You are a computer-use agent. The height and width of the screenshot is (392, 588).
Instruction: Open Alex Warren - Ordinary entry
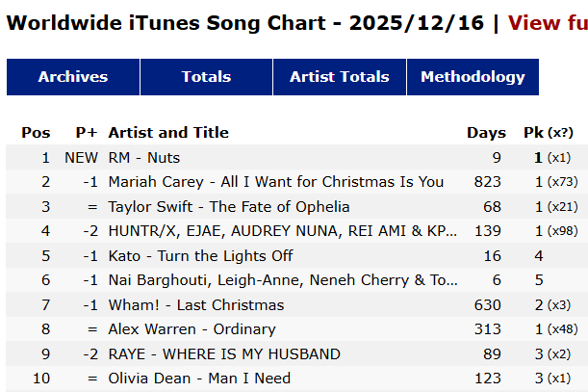click(x=190, y=328)
